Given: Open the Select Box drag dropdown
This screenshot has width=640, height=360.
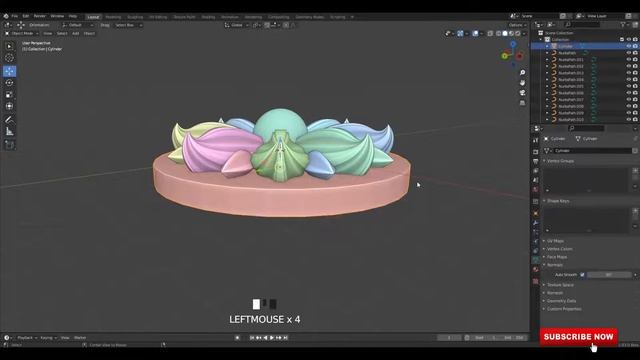Looking at the screenshot, I should coord(128,25).
